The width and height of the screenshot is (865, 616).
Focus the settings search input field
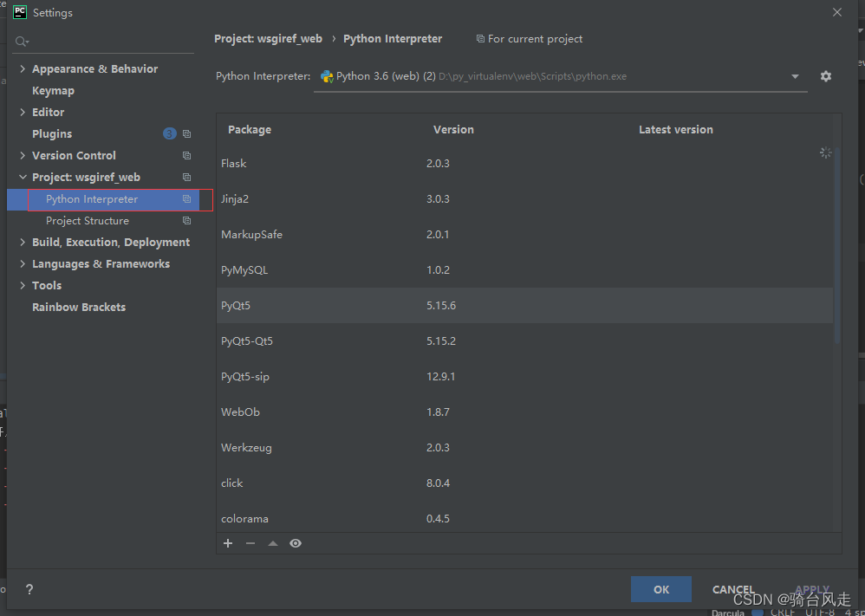coord(103,42)
